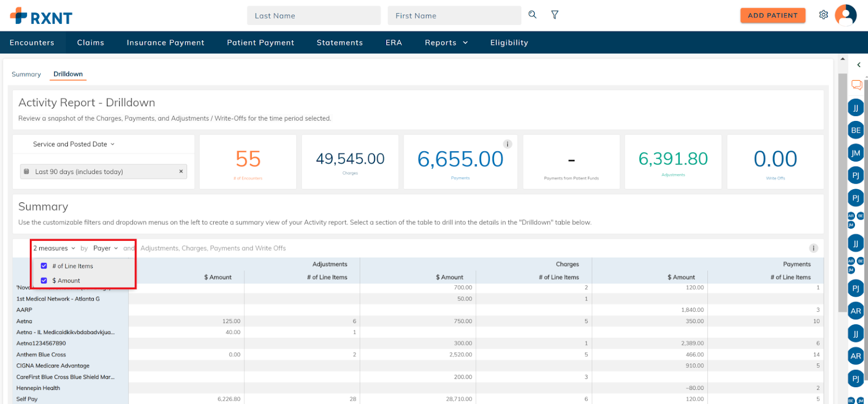Toggle the # of Line Items checkbox
The image size is (868, 404).
pos(44,266)
